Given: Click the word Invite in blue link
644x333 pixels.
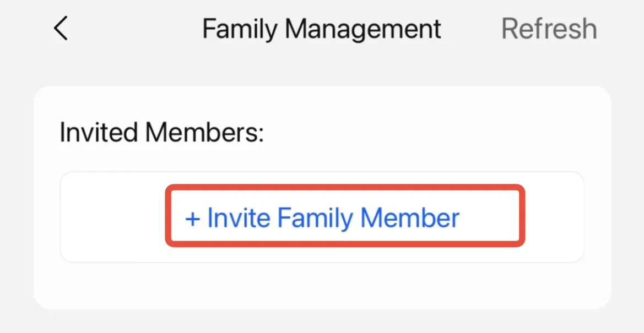Looking at the screenshot, I should [x=239, y=218].
